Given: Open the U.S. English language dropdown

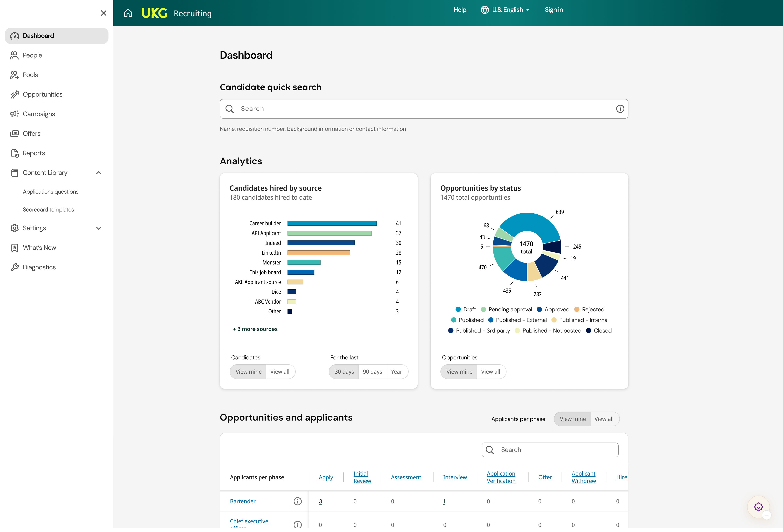Looking at the screenshot, I should (504, 10).
